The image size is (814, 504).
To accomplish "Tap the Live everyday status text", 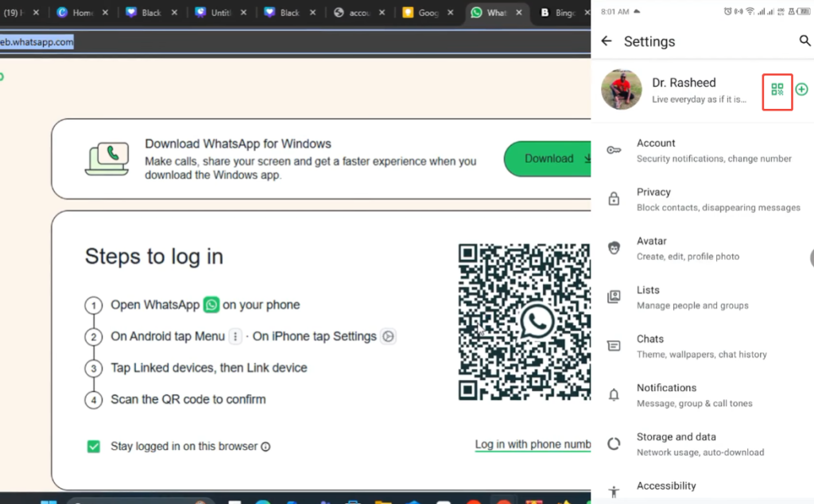I will (699, 99).
